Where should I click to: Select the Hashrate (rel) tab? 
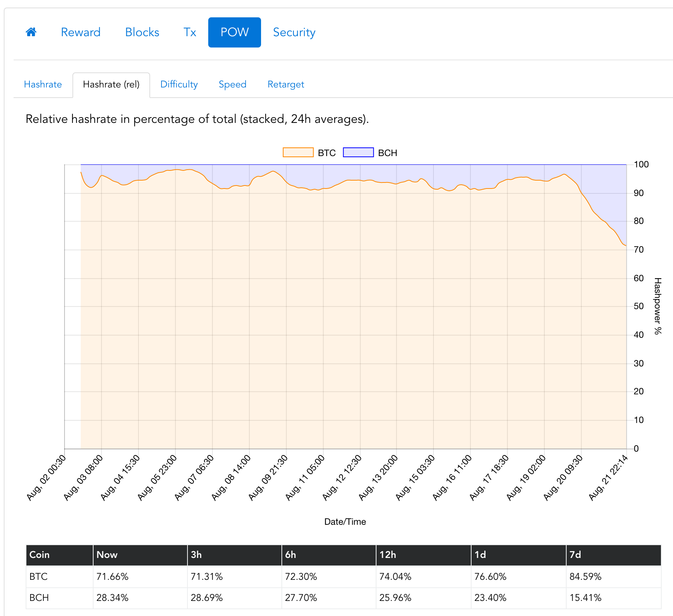tap(111, 84)
